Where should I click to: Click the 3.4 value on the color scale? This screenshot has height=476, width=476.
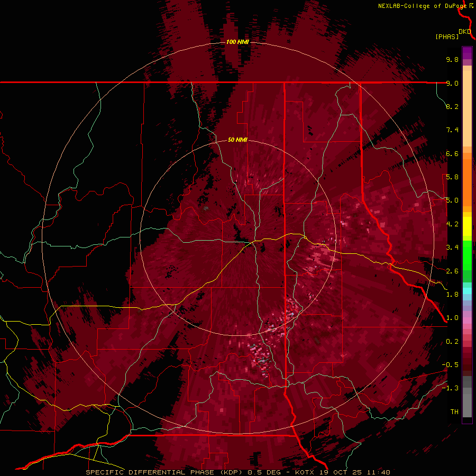452,248
